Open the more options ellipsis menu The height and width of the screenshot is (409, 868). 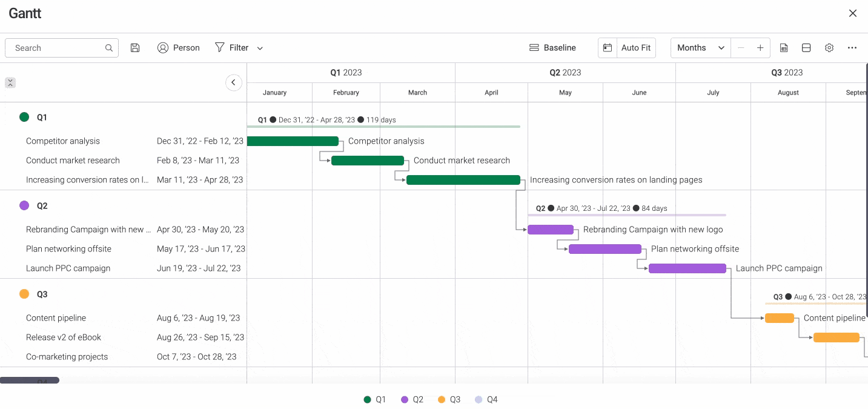pos(852,47)
